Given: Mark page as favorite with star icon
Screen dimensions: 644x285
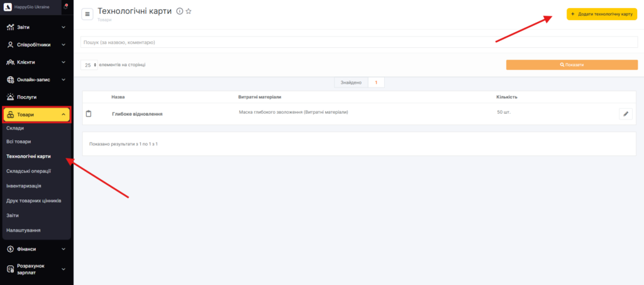Looking at the screenshot, I should 189,11.
